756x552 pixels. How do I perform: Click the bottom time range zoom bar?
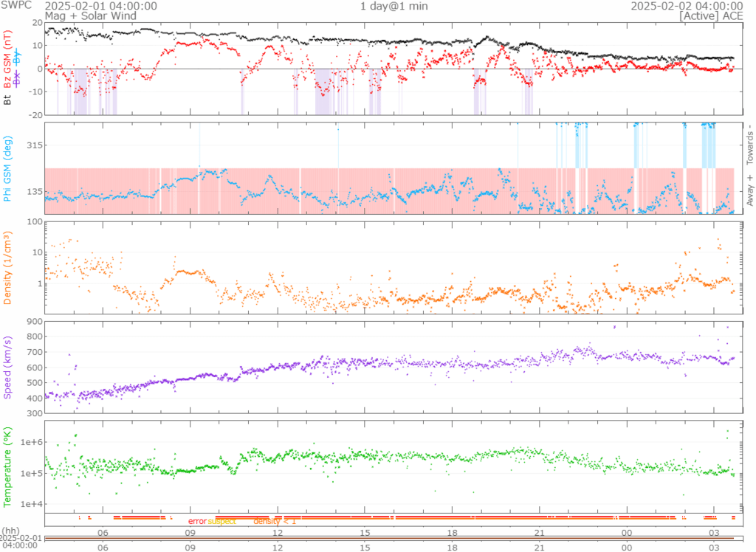(x=389, y=537)
